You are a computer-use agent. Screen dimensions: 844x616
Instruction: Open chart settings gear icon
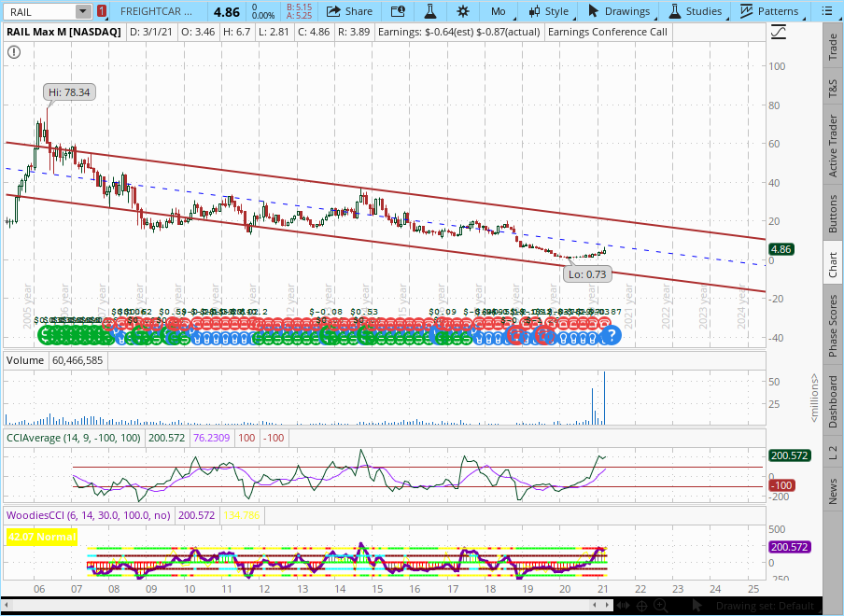(x=463, y=11)
